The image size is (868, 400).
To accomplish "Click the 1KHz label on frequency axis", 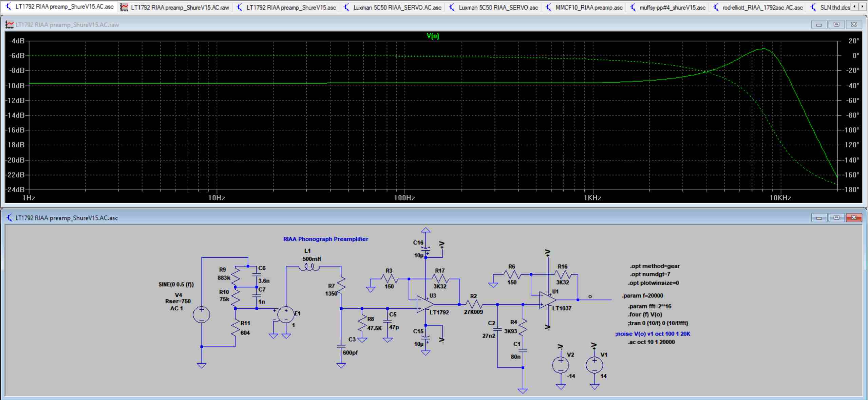I will click(x=592, y=198).
